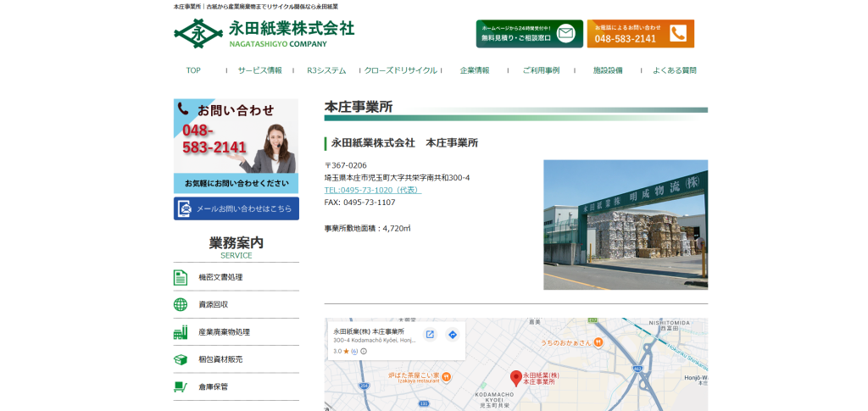Image resolution: width=868 pixels, height=411 pixels.
Task: Click the 永田紙業株式会社 company name logo text
Action: (292, 28)
